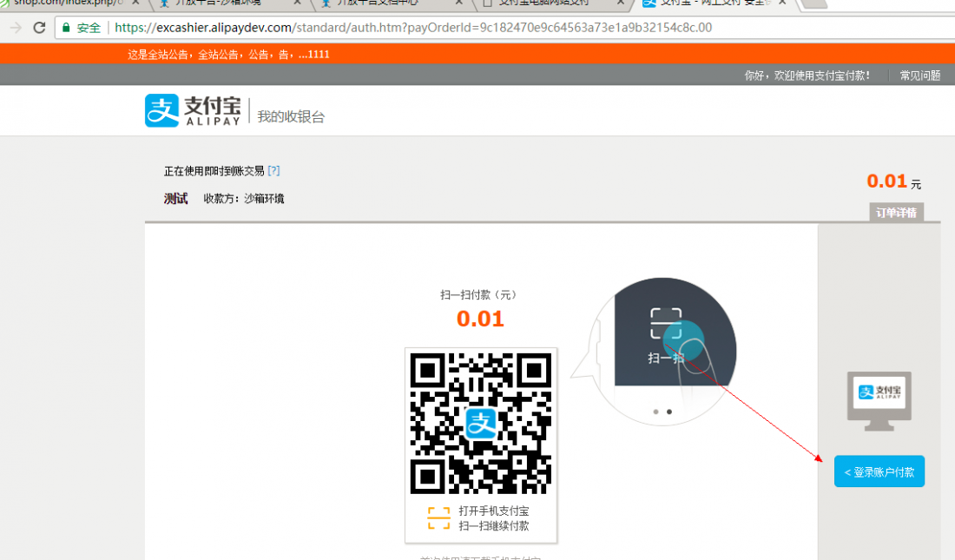
Task: Click the Alipay logo in the QR code center
Action: pyautogui.click(x=481, y=424)
